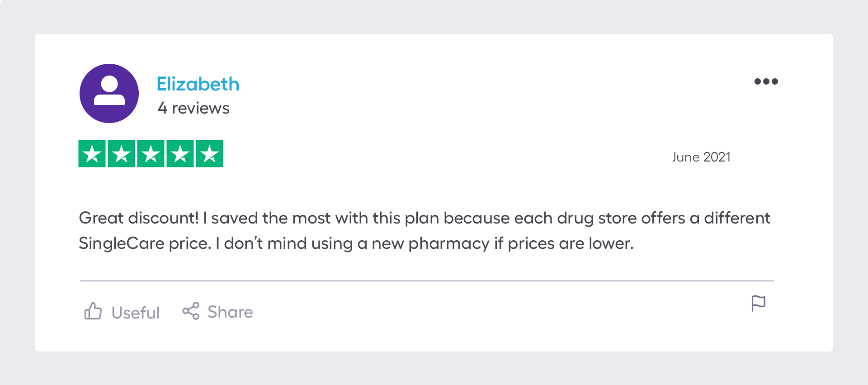Click the Share icon next to Useful
Screen dimensions: 868x385
[x=192, y=311]
